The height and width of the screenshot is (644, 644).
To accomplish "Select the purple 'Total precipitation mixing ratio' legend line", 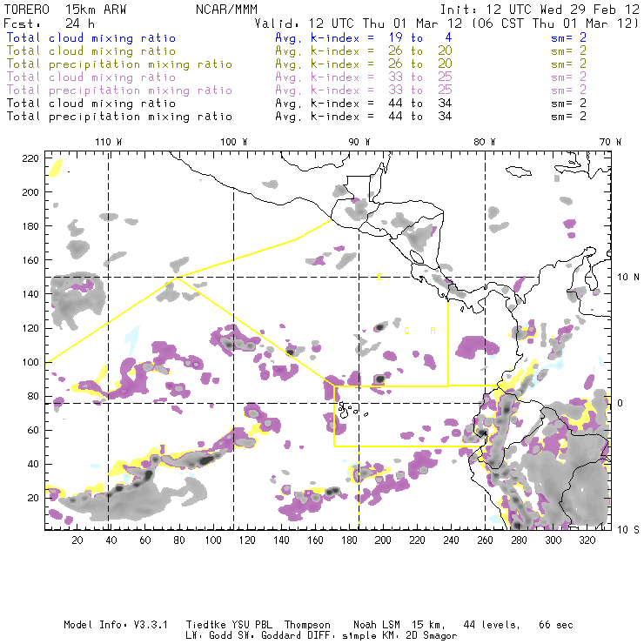I will 119,91.
